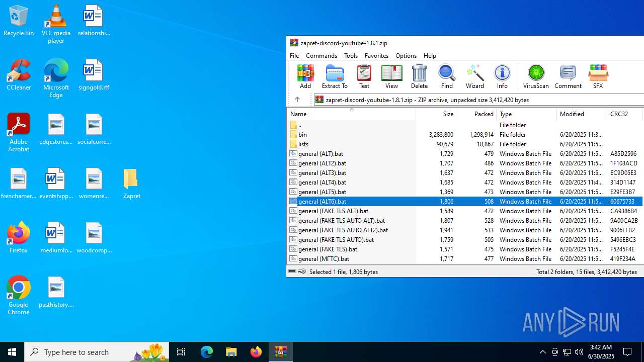644x362 pixels.
Task: Select the Zapret folder on desktop
Action: click(x=131, y=184)
